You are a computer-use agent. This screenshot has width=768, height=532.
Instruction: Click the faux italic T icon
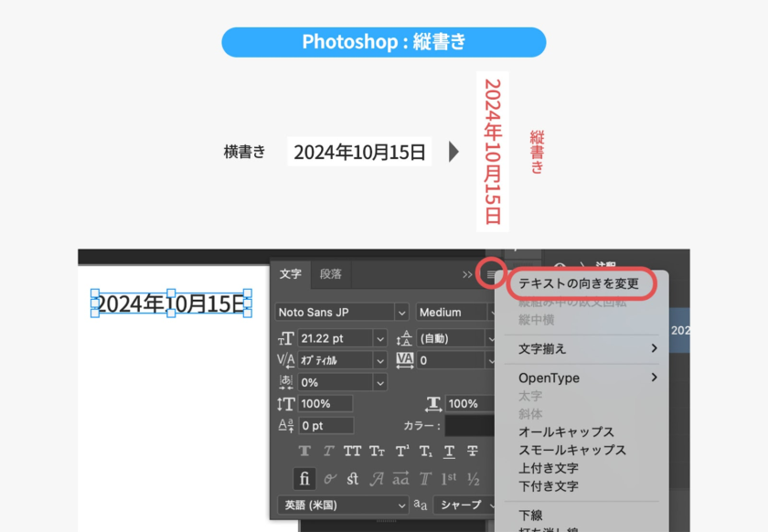pos(328,452)
